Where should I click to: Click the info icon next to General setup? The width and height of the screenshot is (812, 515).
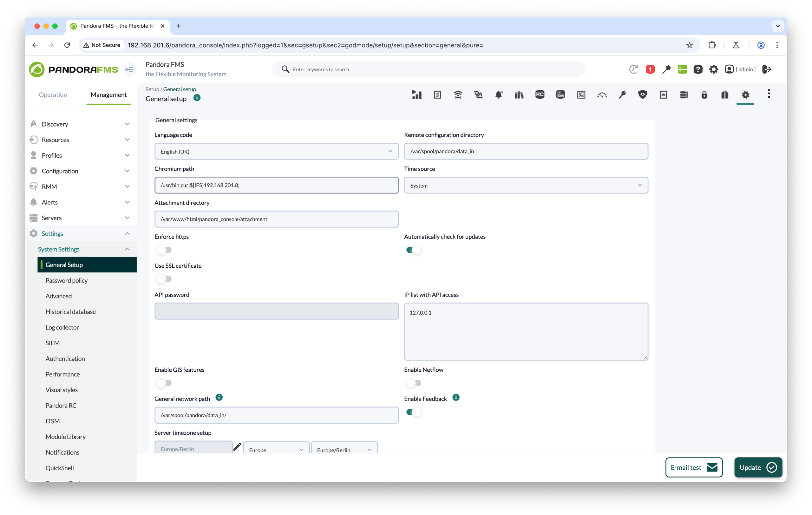click(x=197, y=98)
